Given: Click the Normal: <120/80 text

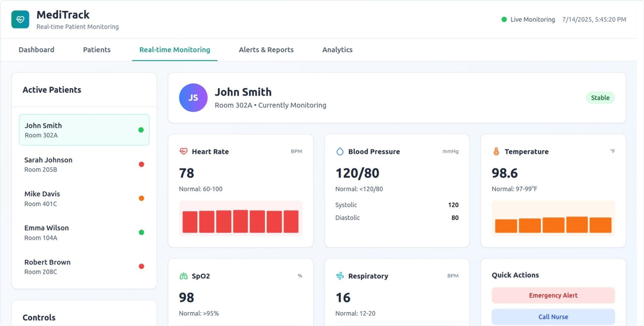Looking at the screenshot, I should (359, 189).
